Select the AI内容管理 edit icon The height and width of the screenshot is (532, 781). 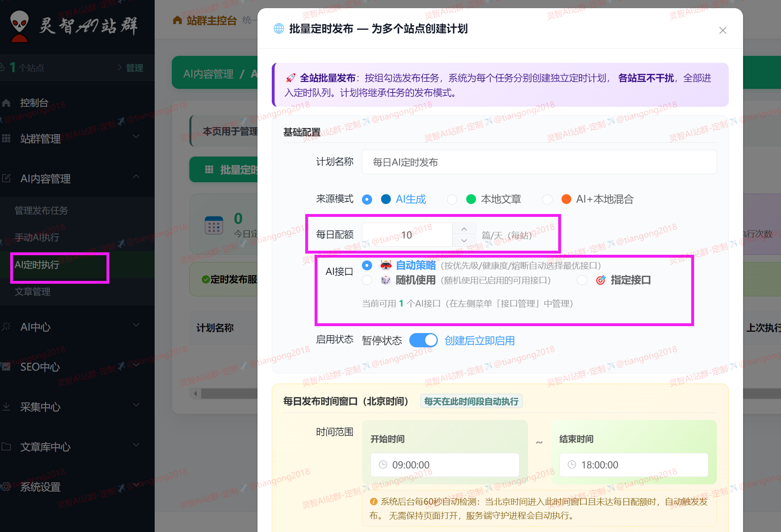pyautogui.click(x=7, y=178)
